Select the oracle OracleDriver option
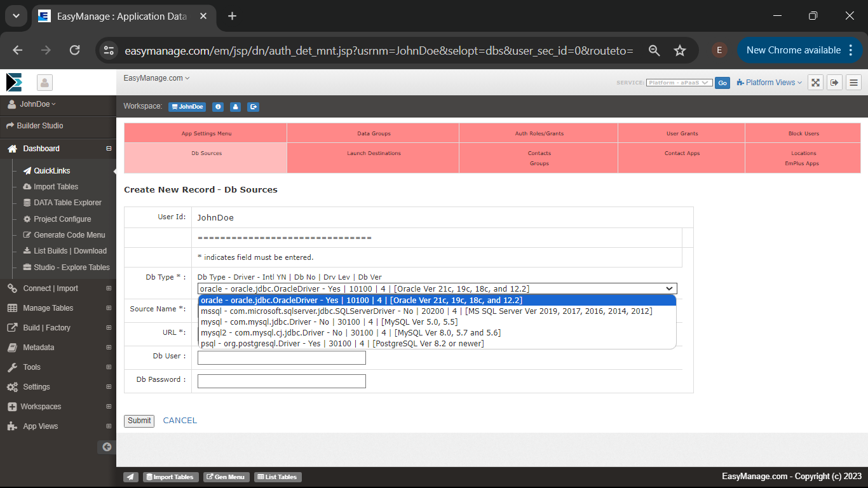868x488 pixels. [x=437, y=301]
